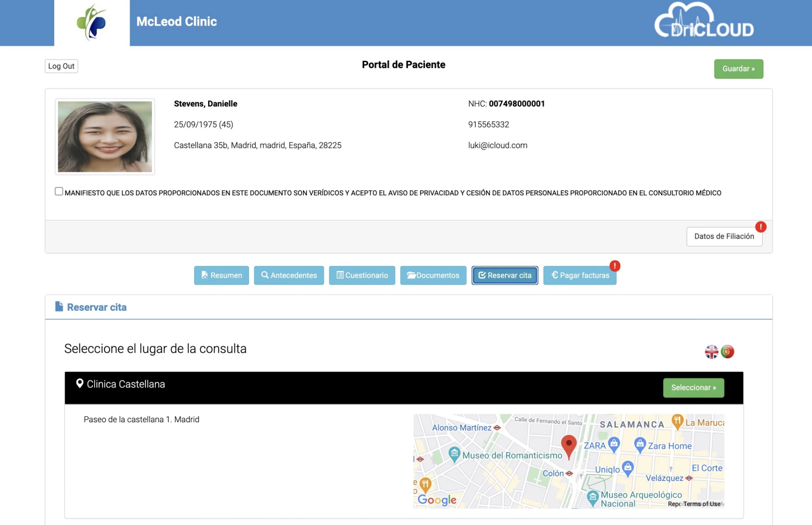The width and height of the screenshot is (812, 525).
Task: Open the Resumen tab
Action: [x=221, y=275]
